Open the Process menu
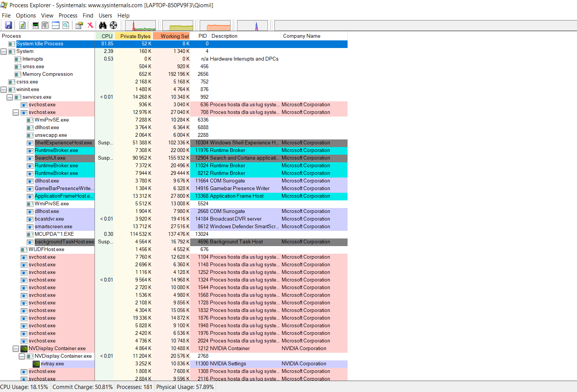This screenshot has width=577, height=392. coord(68,16)
